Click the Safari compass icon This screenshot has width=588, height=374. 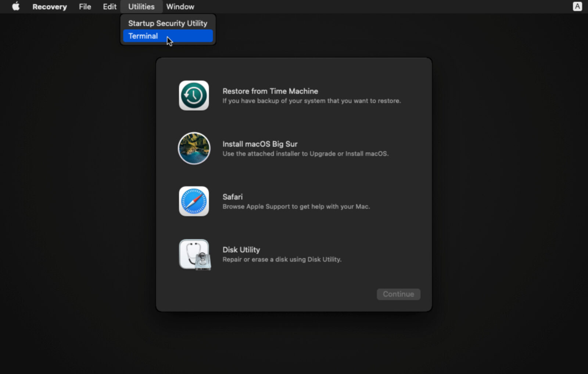click(x=194, y=201)
